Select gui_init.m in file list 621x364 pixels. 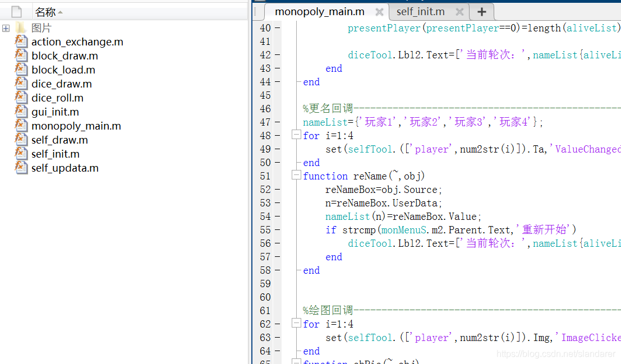(55, 112)
